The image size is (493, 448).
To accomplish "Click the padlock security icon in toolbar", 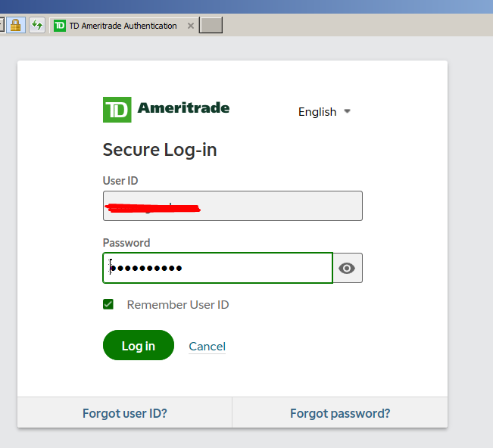I will (x=15, y=25).
